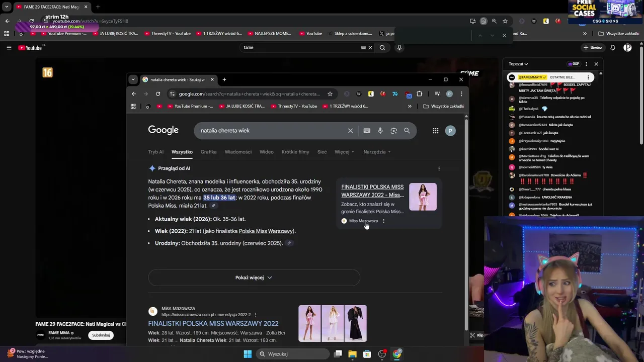Switch to the Wiadomości results tab
The width and height of the screenshot is (644, 362).
(238, 152)
